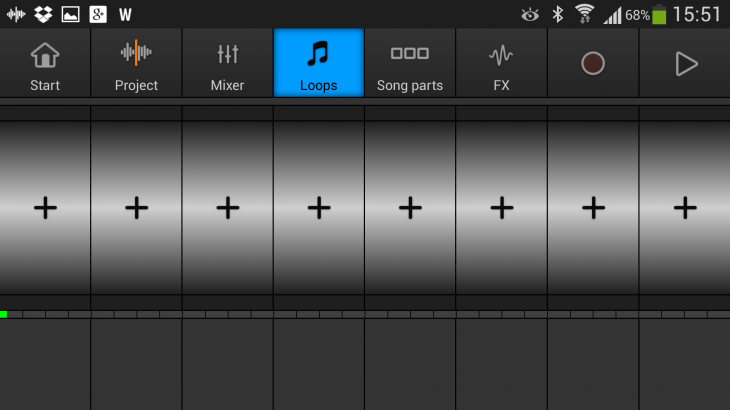The width and height of the screenshot is (730, 410).
Task: Open the Start home tab
Action: 45,63
